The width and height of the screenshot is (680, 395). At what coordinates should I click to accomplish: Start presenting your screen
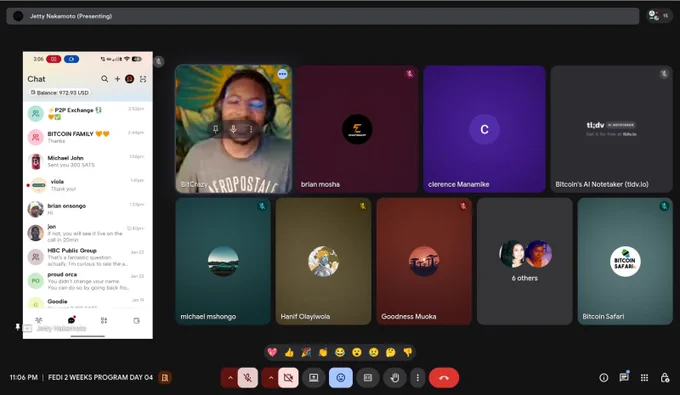click(314, 378)
